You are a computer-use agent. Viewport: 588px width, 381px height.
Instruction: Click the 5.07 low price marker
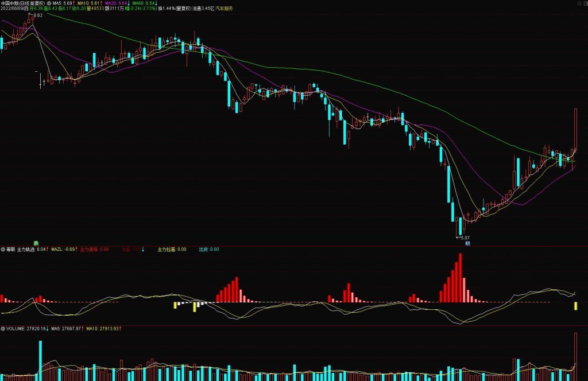[464, 238]
